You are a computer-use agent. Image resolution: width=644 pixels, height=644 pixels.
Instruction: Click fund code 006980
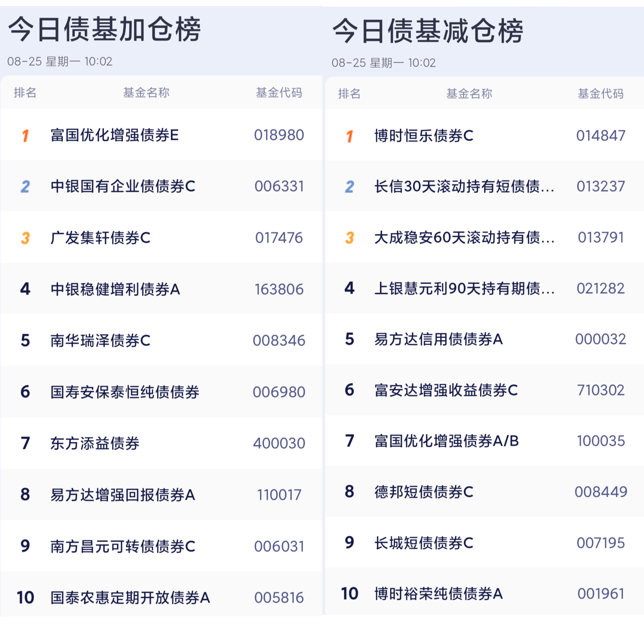pos(279,392)
